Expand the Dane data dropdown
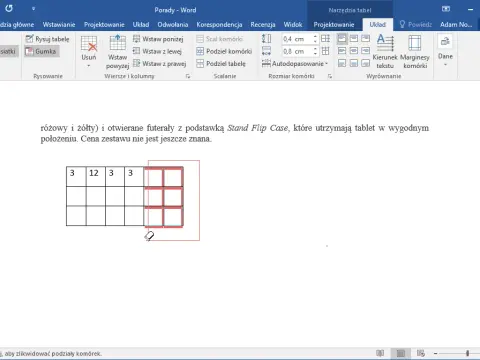 pyautogui.click(x=445, y=50)
